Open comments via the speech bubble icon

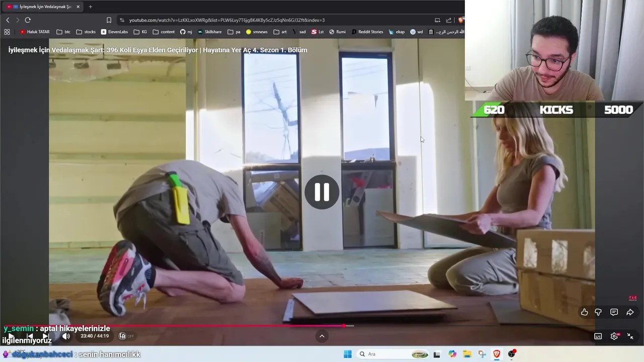tap(614, 312)
